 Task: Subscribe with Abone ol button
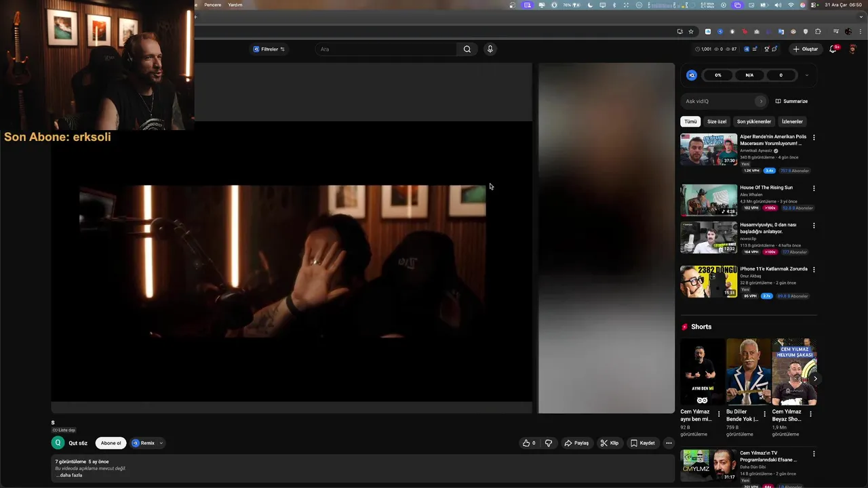(x=111, y=443)
